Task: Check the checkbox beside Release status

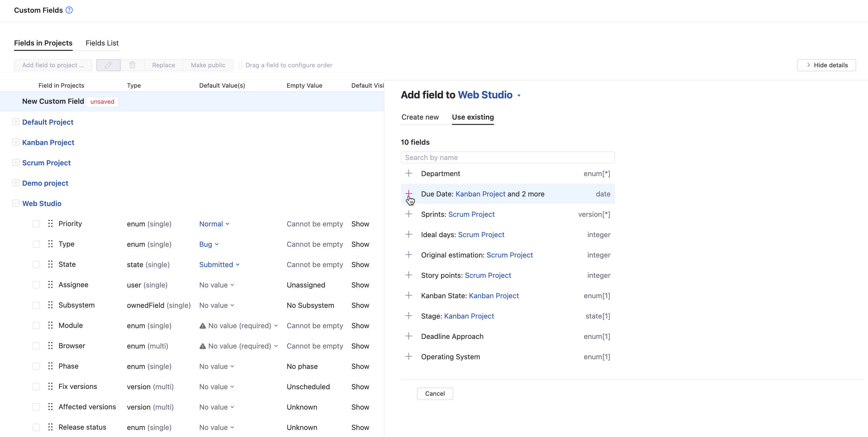Action: [36, 427]
